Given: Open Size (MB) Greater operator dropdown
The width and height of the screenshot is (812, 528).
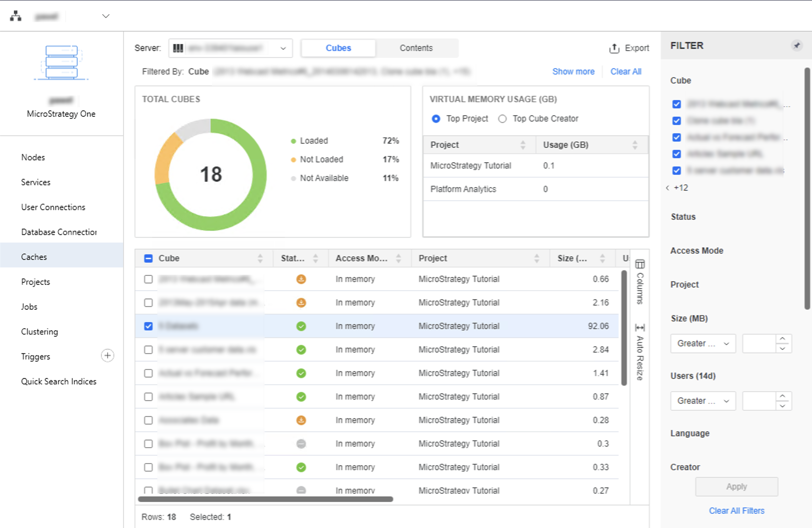Looking at the screenshot, I should click(703, 343).
